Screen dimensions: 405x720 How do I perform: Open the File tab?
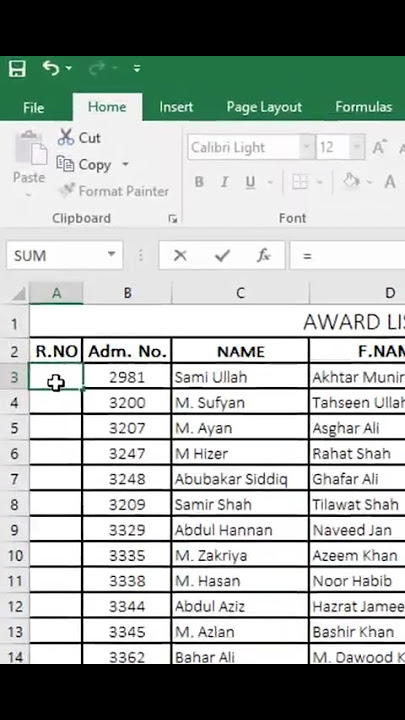pos(34,107)
